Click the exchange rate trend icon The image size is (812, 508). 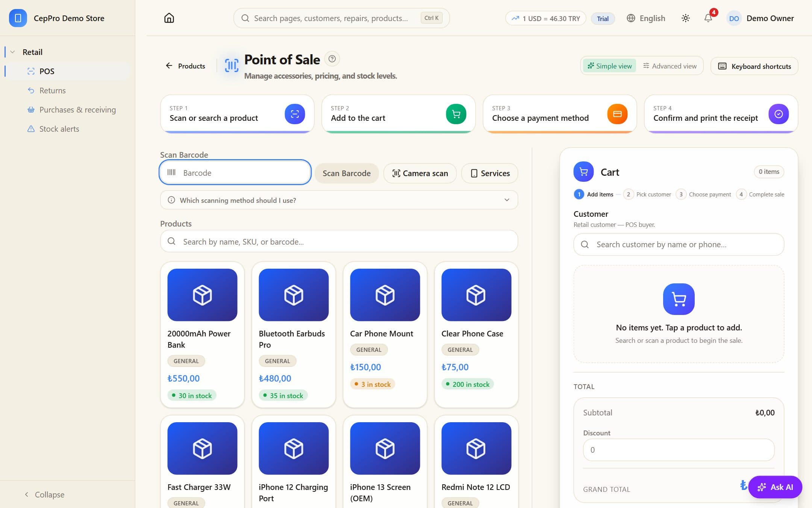[515, 18]
